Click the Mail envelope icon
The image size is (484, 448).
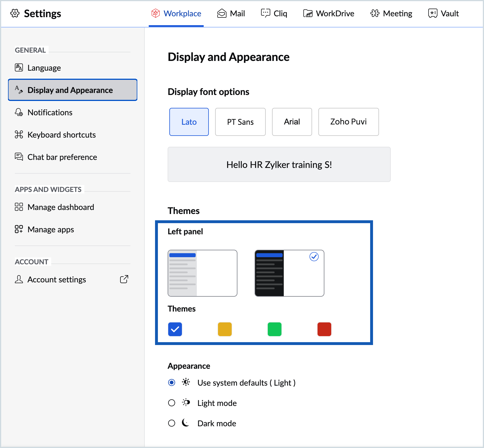coord(222,13)
